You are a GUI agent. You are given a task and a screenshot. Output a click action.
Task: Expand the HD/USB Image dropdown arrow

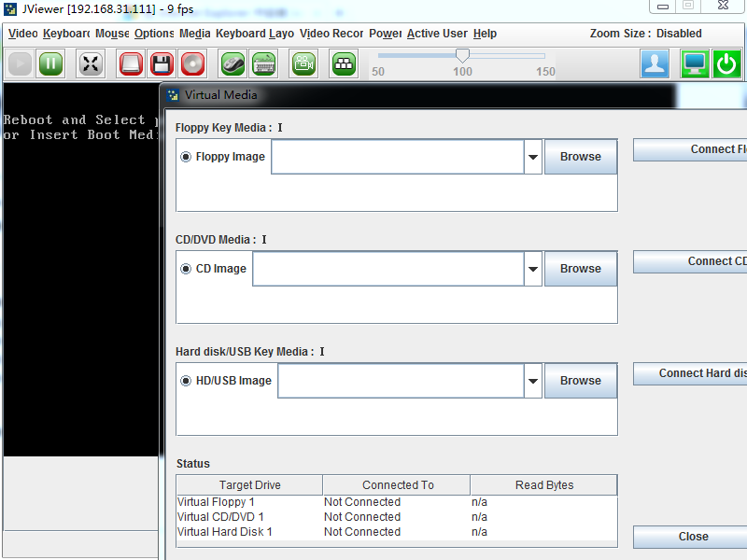click(x=533, y=381)
